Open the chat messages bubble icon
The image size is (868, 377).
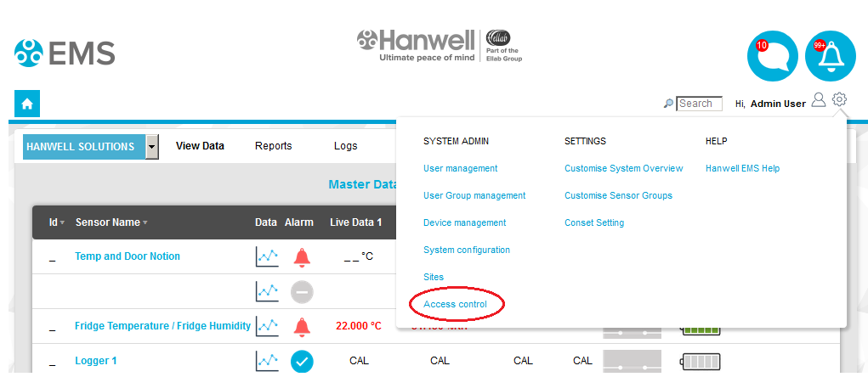click(x=772, y=56)
